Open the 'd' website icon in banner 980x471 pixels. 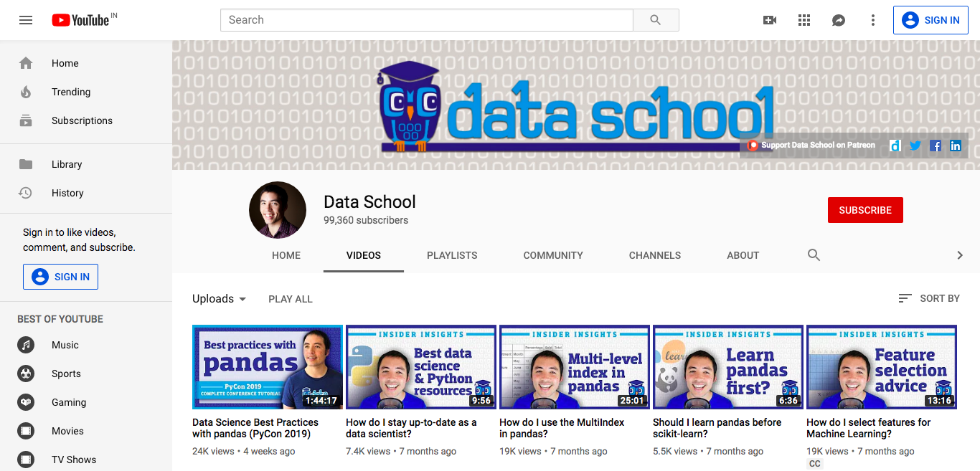click(x=895, y=146)
